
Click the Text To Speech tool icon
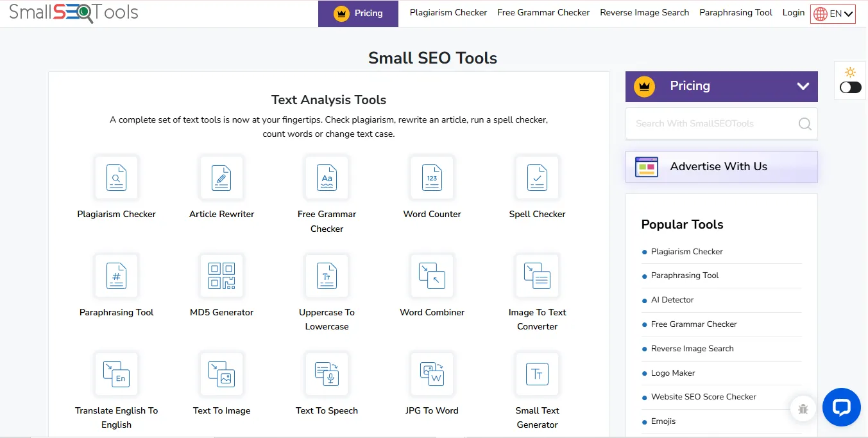coord(327,374)
